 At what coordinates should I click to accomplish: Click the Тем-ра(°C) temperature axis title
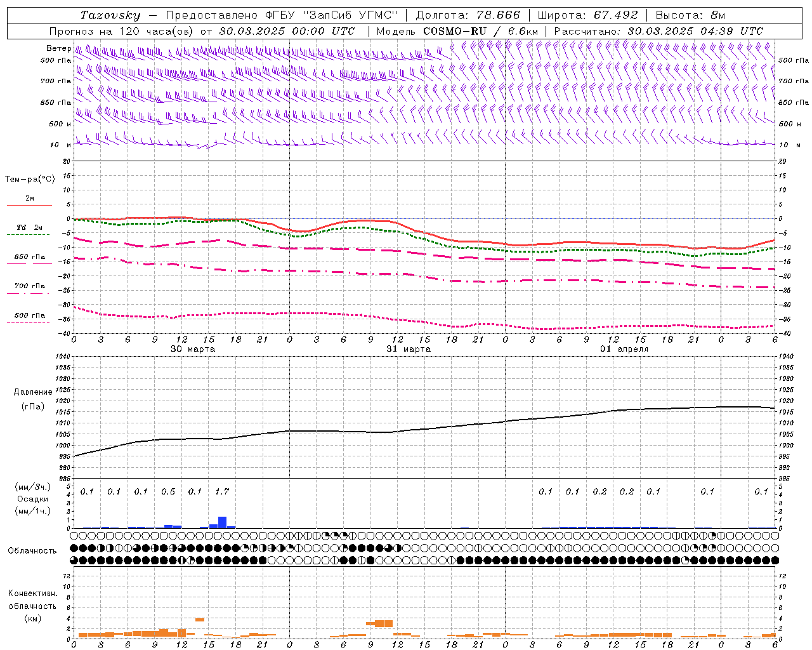(30, 180)
